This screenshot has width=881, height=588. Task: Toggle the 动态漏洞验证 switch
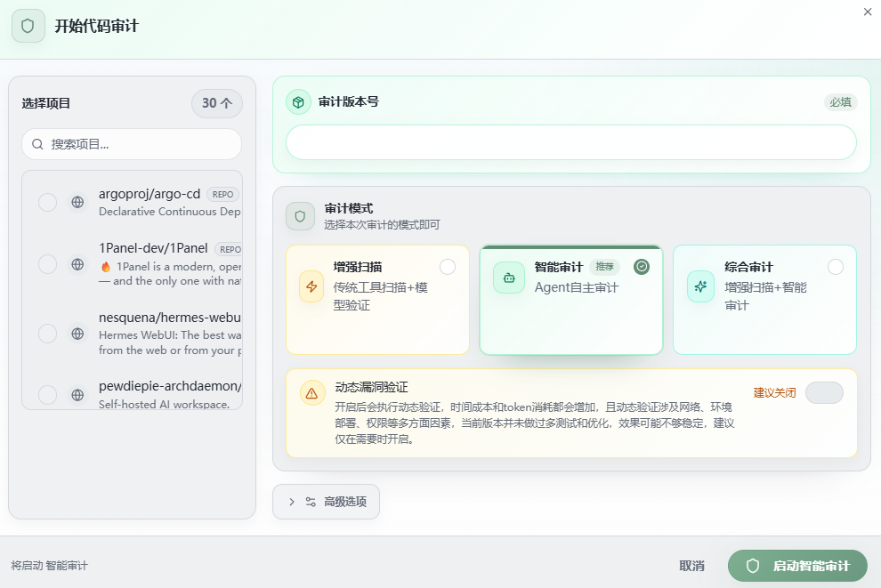pyautogui.click(x=824, y=392)
